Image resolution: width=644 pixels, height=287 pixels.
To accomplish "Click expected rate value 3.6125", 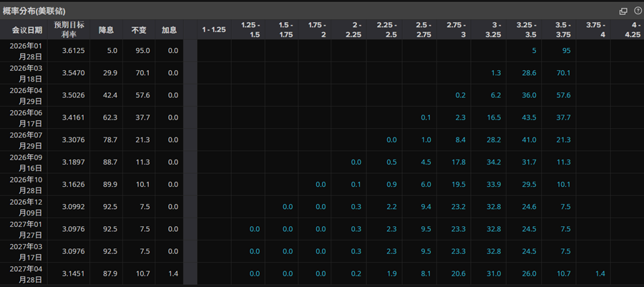I will 74,51.
